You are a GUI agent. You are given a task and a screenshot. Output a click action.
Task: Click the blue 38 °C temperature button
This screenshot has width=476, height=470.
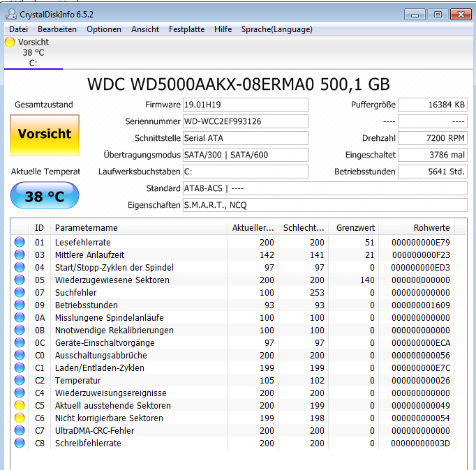(x=45, y=195)
